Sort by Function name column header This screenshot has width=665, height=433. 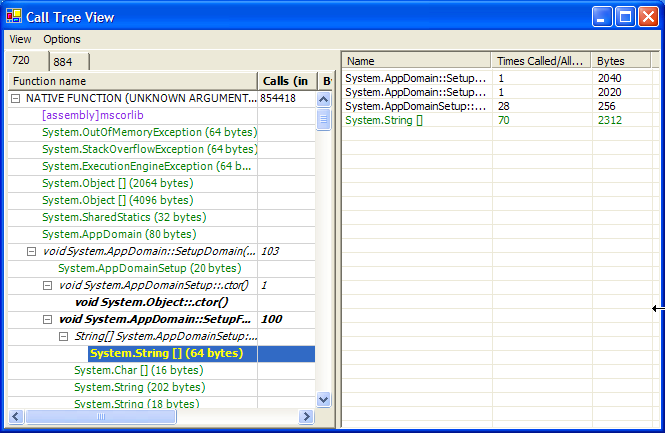coord(133,81)
